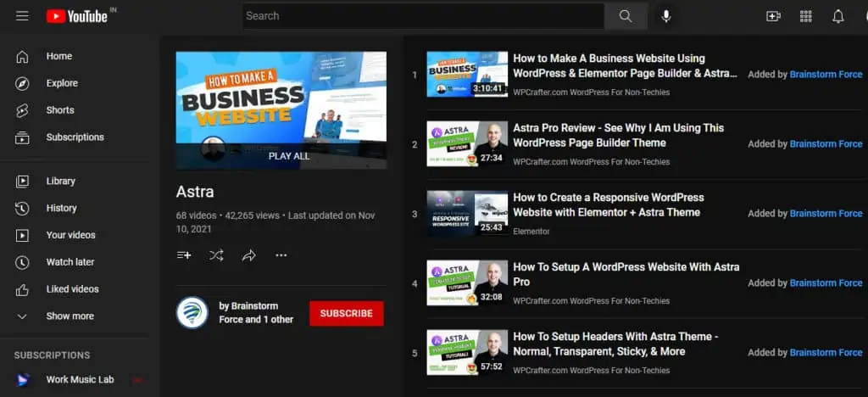Screen dimensions: 868x397
Task: Open the Create video icon
Action: (x=772, y=16)
